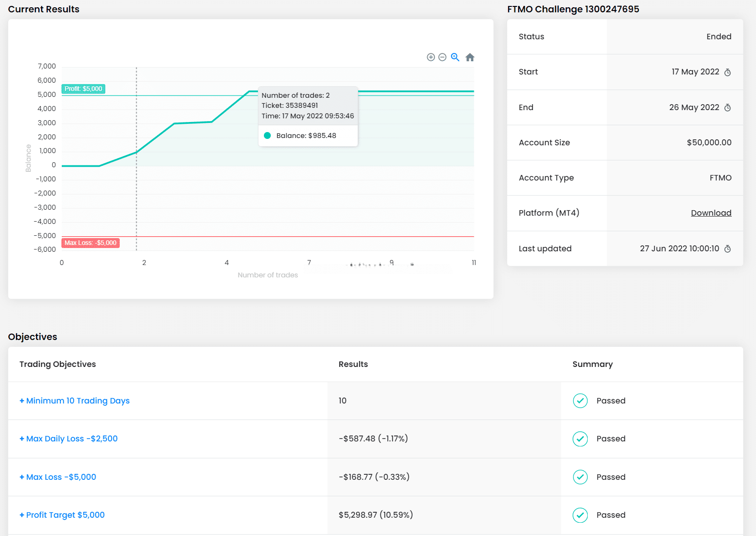Click the green Profit $5,000 chart label

pos(83,89)
